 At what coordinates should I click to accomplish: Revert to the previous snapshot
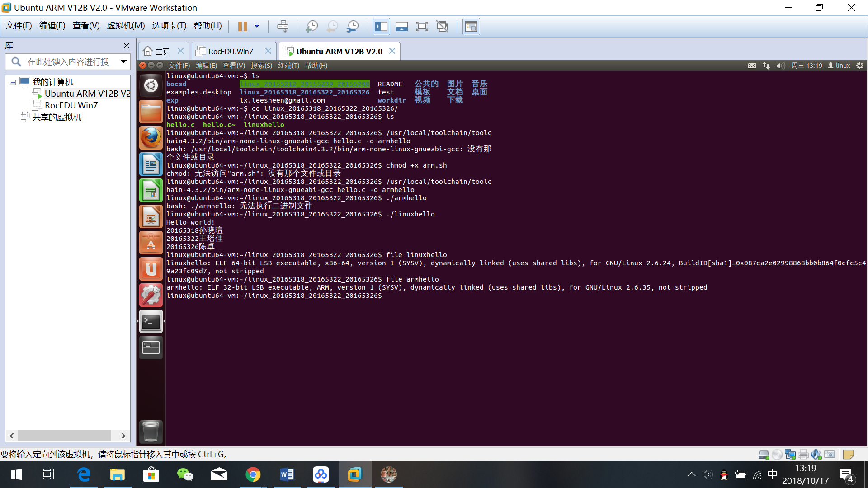tap(332, 26)
